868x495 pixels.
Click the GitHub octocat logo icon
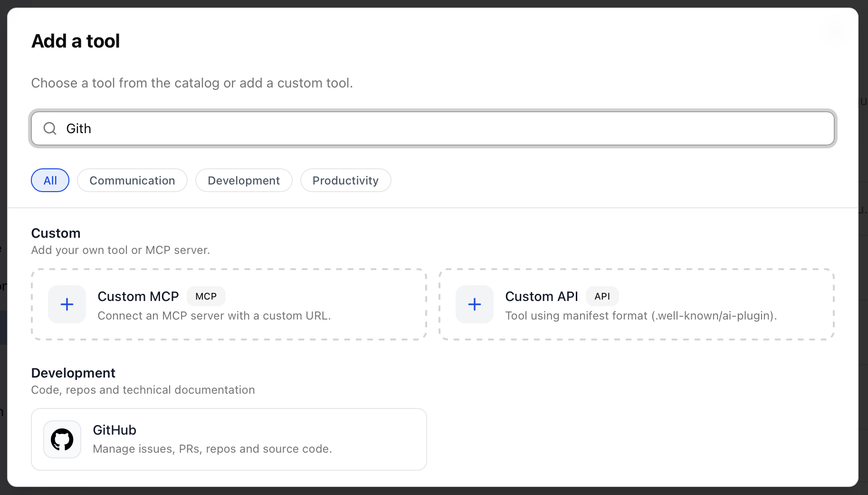click(62, 439)
